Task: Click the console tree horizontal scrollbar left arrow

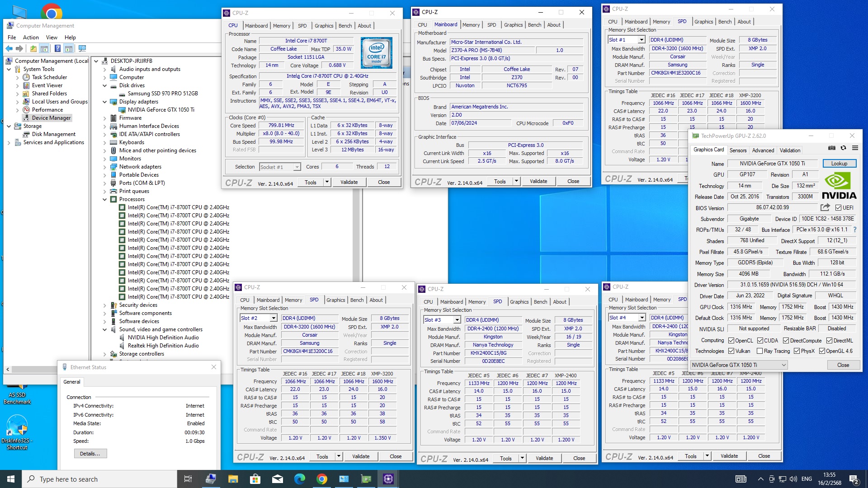Action: point(8,369)
